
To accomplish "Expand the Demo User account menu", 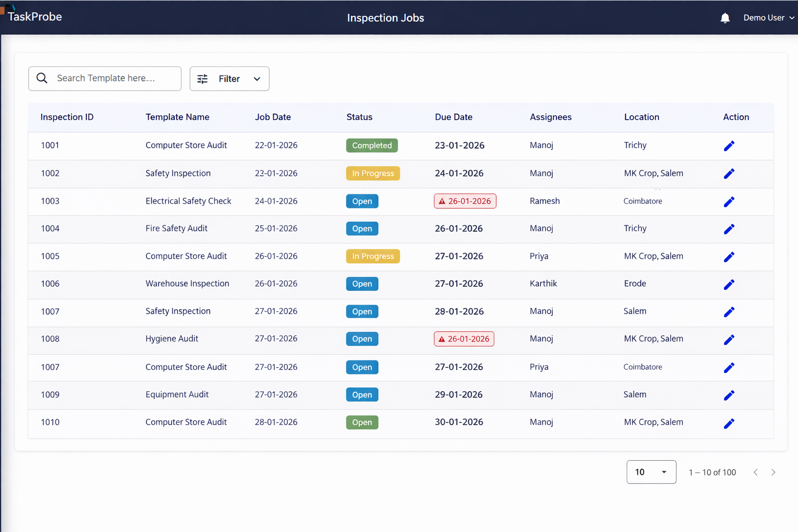I will point(768,18).
